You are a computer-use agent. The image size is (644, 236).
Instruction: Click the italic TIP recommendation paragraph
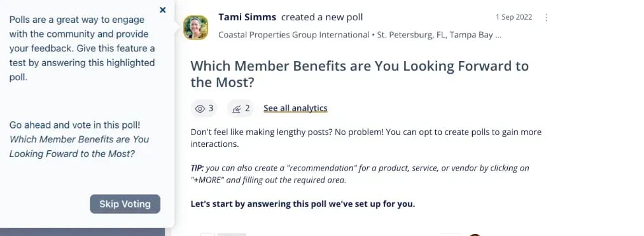click(x=360, y=174)
